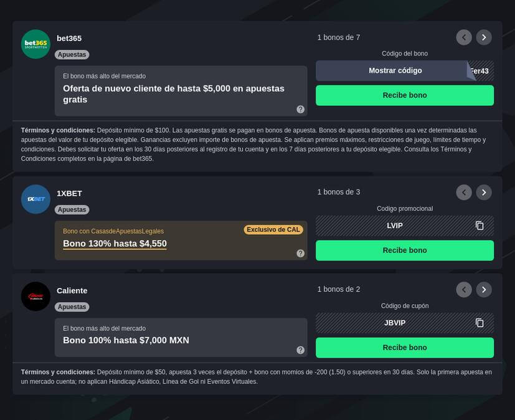The width and height of the screenshot is (515, 420).
Task: Copy the JBVIP coupon code
Action: (x=480, y=323)
